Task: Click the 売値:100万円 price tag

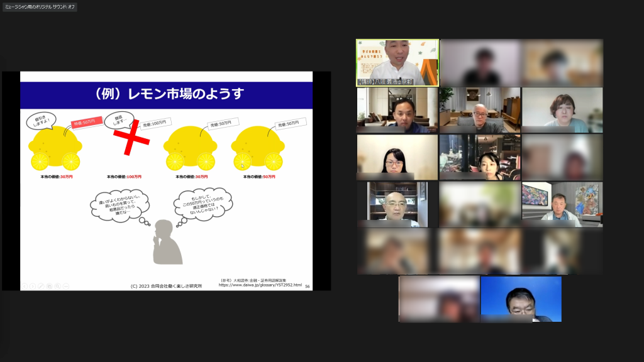Action: pyautogui.click(x=153, y=123)
